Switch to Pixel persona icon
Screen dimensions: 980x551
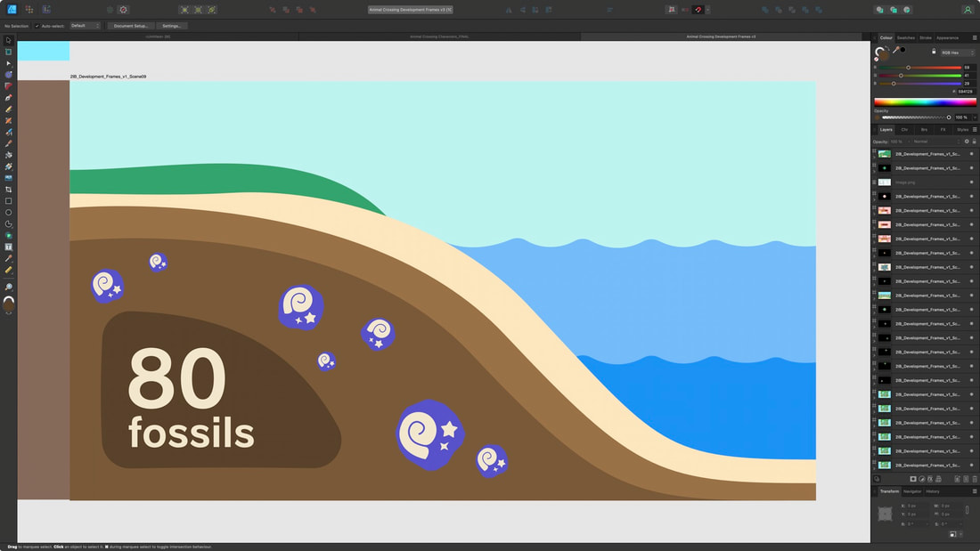(x=29, y=10)
